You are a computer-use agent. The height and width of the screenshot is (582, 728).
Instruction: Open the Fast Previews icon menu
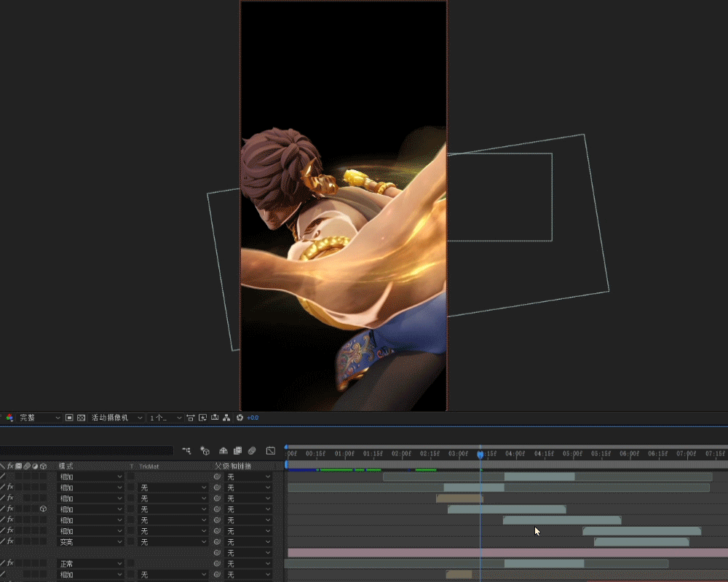[203, 418]
